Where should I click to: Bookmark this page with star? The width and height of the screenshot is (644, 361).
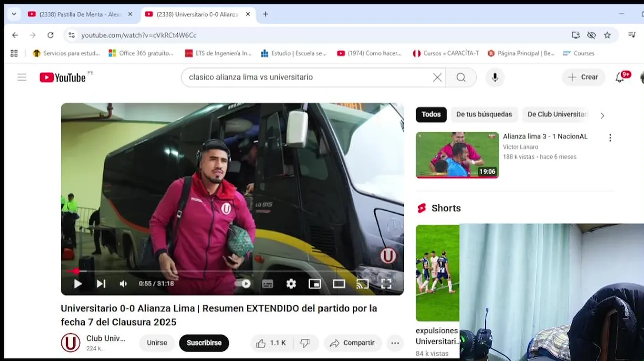point(607,35)
